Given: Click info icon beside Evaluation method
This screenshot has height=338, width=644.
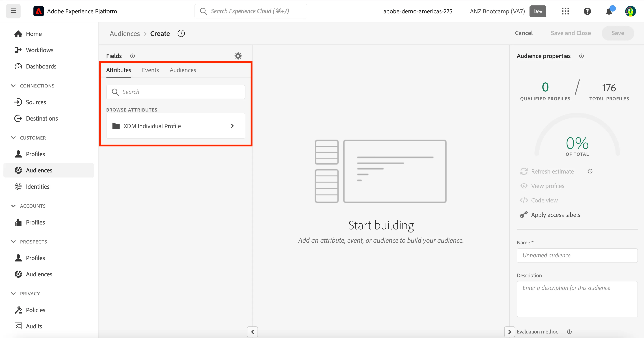Looking at the screenshot, I should 569,331.
